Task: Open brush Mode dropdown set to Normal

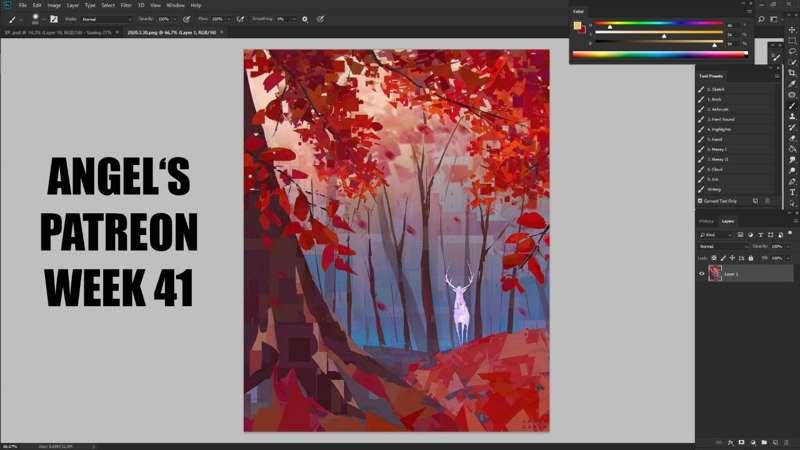Action: point(109,19)
